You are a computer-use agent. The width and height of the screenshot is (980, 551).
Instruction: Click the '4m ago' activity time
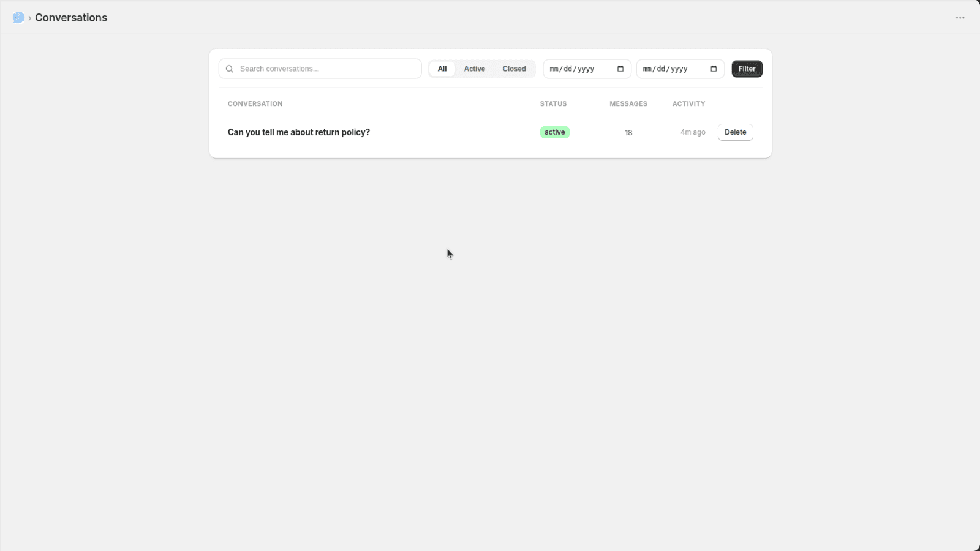click(693, 132)
